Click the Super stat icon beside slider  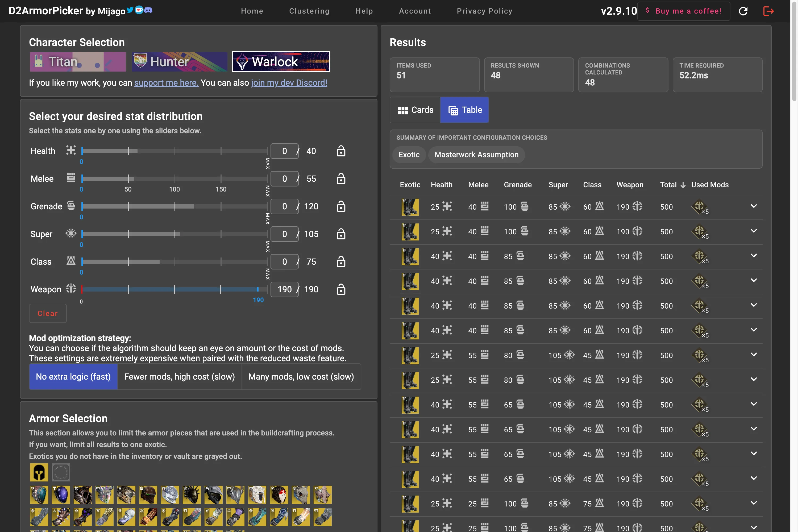point(71,234)
